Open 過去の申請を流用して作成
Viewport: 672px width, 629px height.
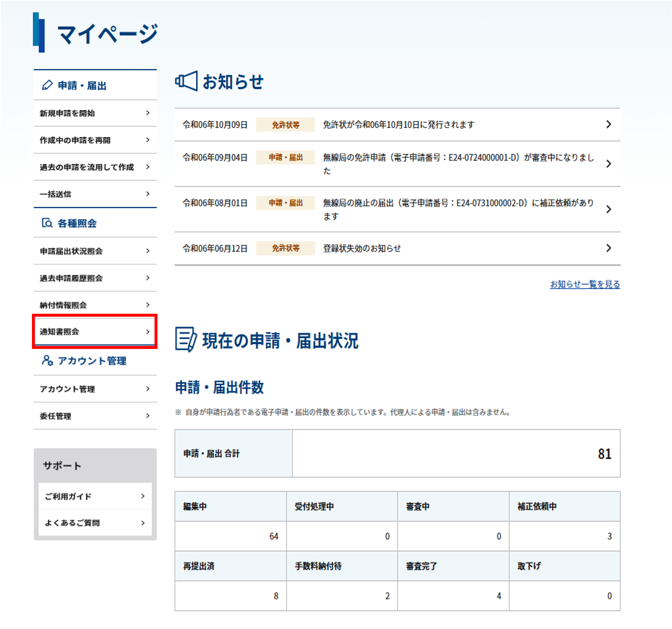pyautogui.click(x=95, y=167)
